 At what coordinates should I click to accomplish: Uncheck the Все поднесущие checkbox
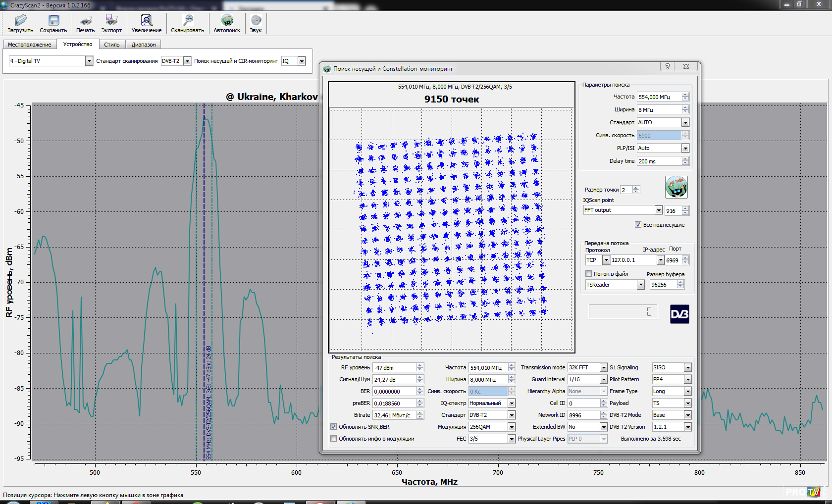pos(638,225)
